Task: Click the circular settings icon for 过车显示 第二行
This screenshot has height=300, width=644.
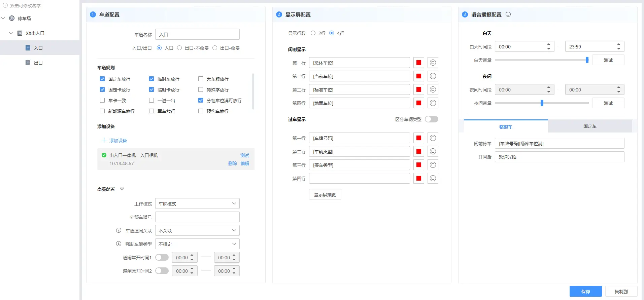Action: pos(433,152)
